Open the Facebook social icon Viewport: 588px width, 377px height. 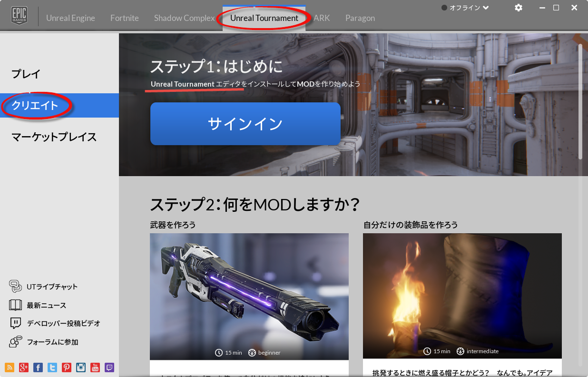click(38, 367)
